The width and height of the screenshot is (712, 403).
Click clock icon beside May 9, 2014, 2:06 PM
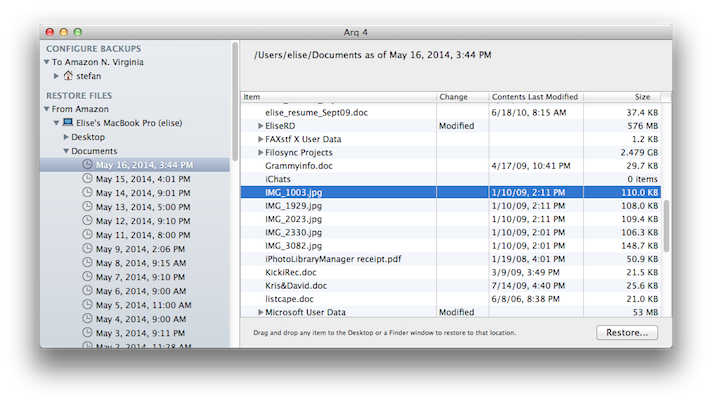[x=87, y=249]
